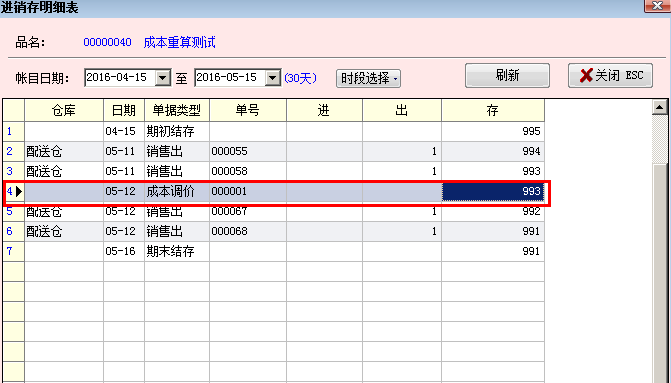671x383 pixels.
Task: Select document number 000001
Action: click(x=248, y=191)
